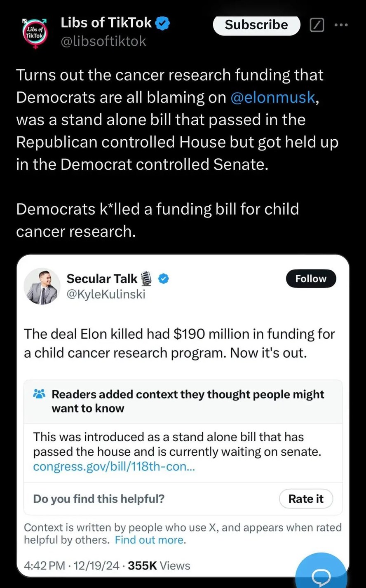366x588 pixels.
Task: Open the Libs of TikTok profile avatar
Action: (35, 34)
